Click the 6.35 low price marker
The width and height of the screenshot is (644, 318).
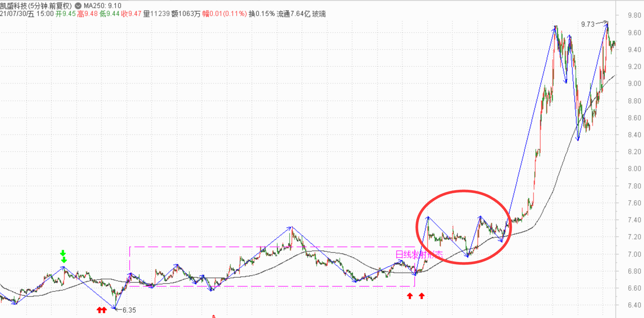pos(129,310)
